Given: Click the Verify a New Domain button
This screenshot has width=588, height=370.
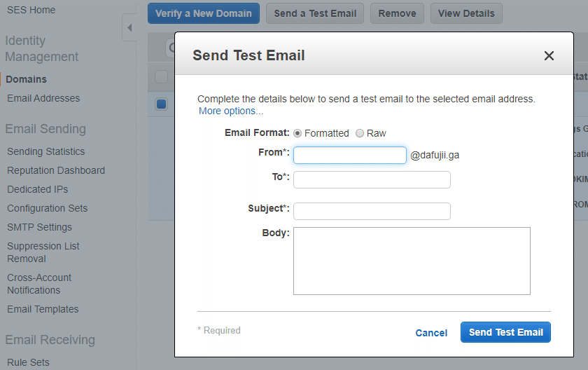Looking at the screenshot, I should (204, 13).
